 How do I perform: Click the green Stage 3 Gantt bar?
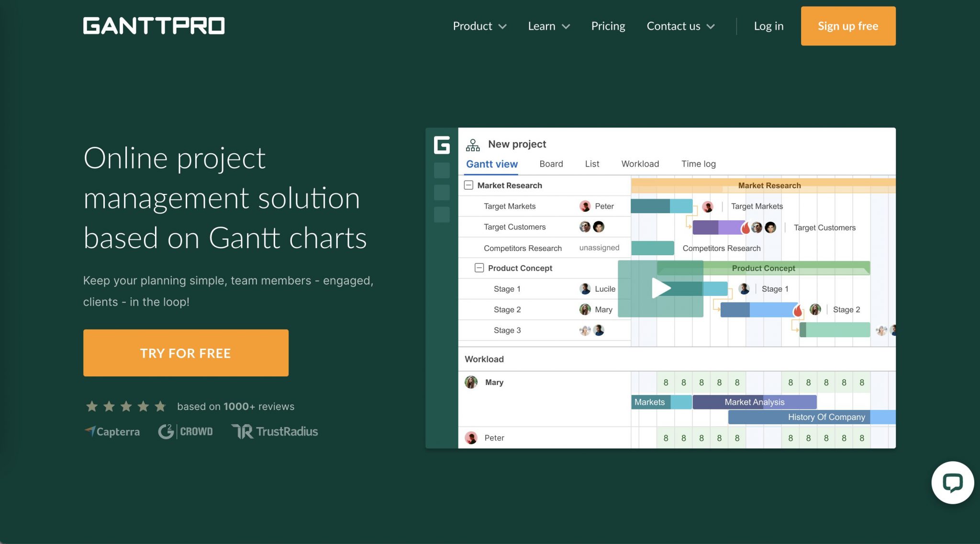point(835,330)
